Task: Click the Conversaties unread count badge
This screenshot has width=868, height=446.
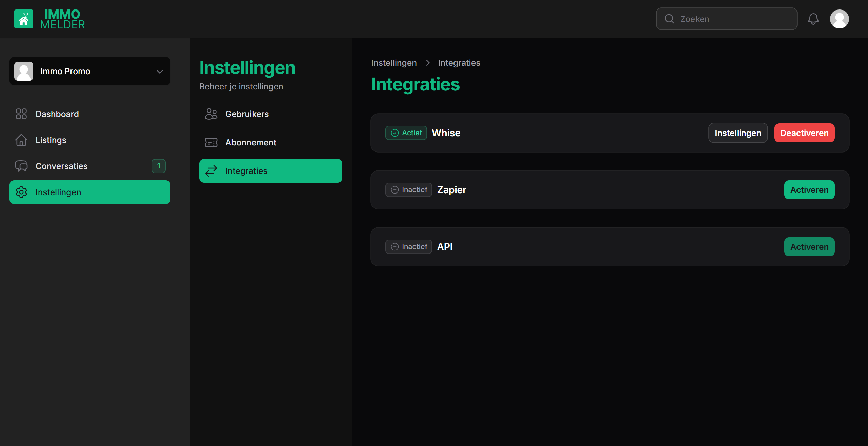Action: (158, 166)
